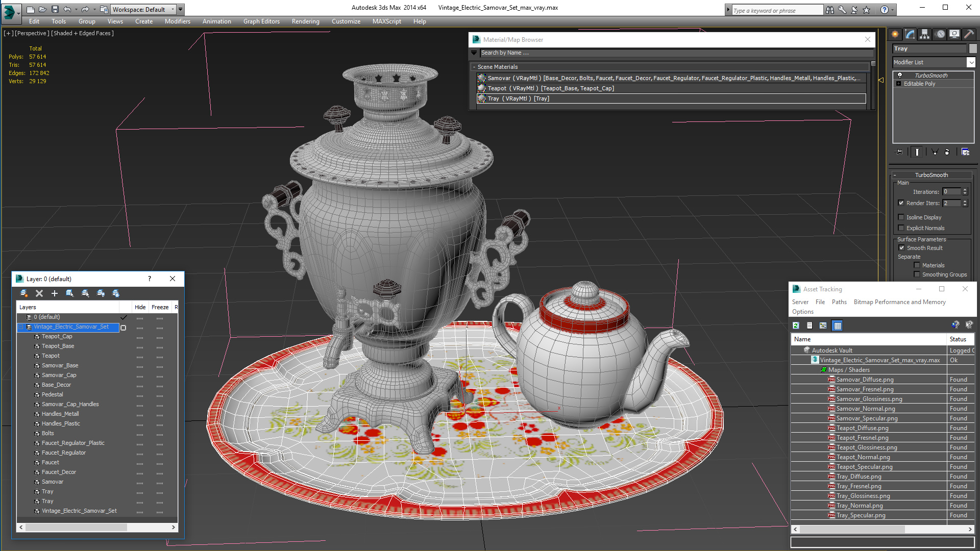Screen dimensions: 980x551
Task: Click Remove modifier trash icon
Action: [947, 152]
